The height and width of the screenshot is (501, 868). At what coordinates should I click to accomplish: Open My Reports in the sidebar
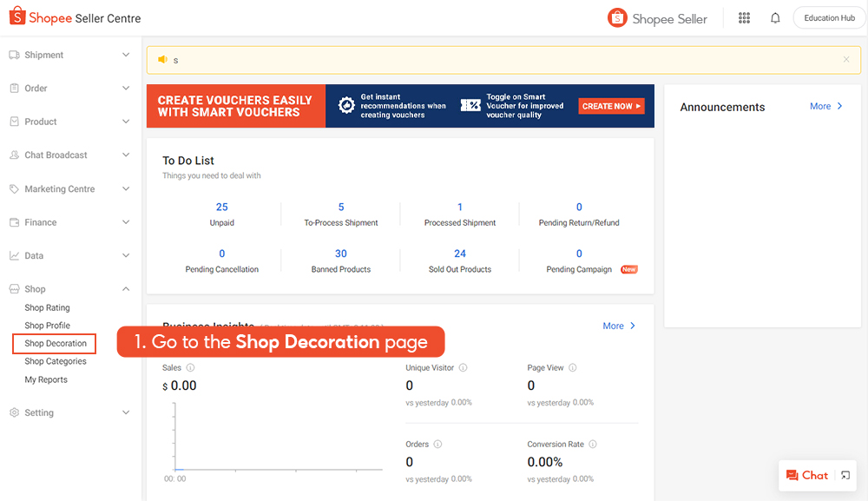pos(46,379)
